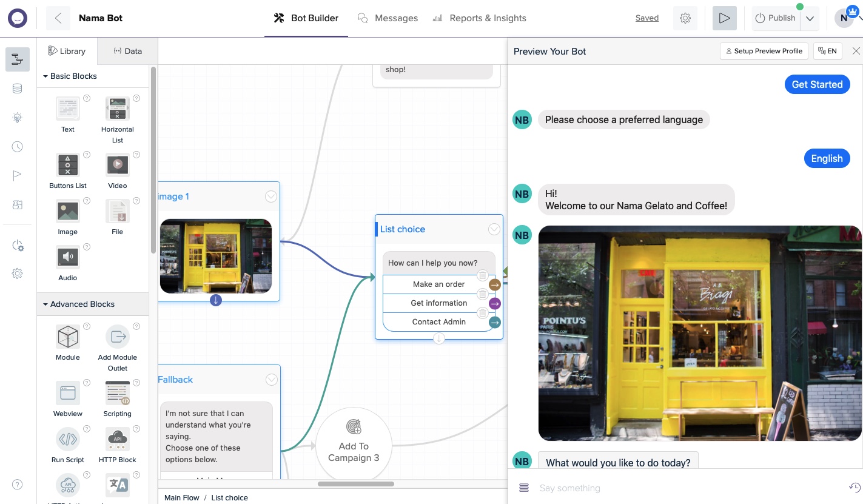Screen dimensions: 863x504
Task: Click the Library panel vertical scrollbar
Action: pyautogui.click(x=153, y=160)
